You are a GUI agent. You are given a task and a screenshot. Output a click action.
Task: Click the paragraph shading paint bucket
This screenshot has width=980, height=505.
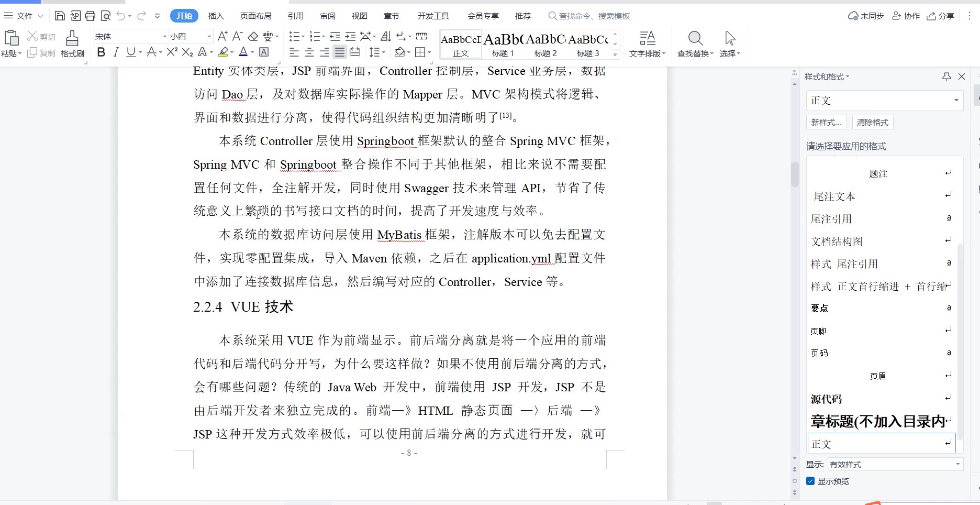(399, 52)
